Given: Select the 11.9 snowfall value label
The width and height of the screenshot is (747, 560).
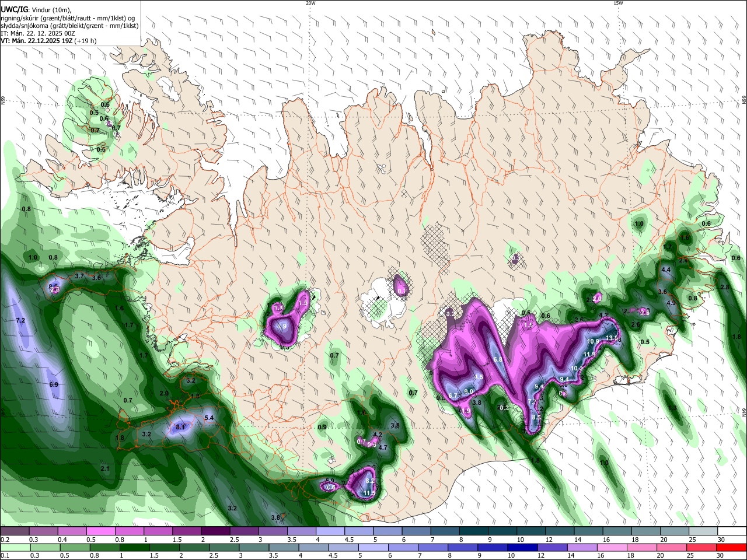Looking at the screenshot, I should [589, 354].
